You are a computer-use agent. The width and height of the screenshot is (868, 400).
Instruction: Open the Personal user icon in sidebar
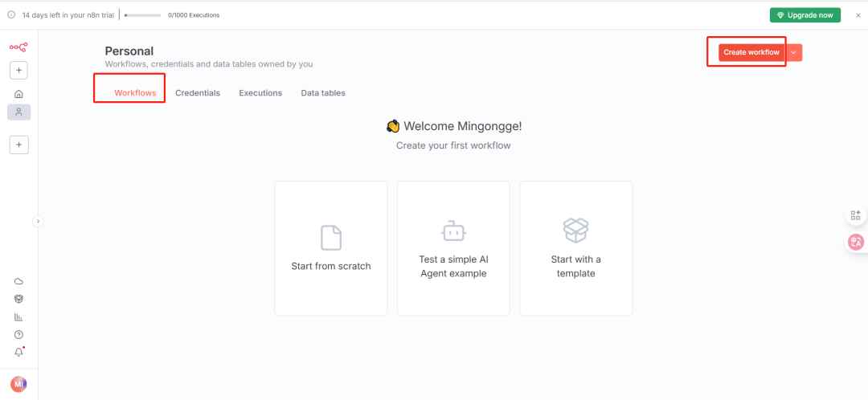pyautogui.click(x=18, y=112)
